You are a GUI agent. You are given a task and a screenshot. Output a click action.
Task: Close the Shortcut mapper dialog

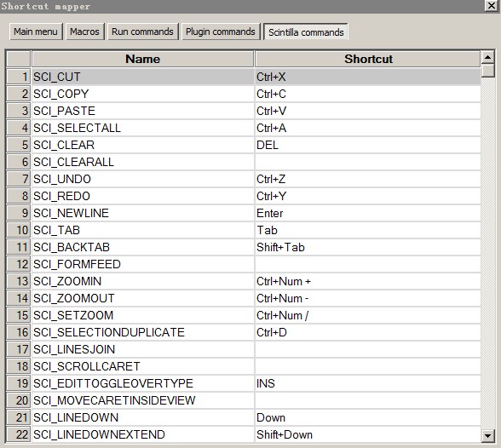click(491, 6)
